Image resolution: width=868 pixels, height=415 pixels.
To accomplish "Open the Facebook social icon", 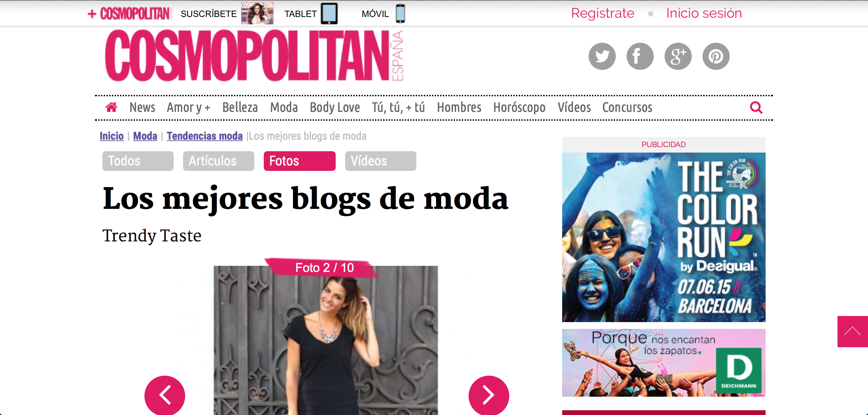I will 640,56.
